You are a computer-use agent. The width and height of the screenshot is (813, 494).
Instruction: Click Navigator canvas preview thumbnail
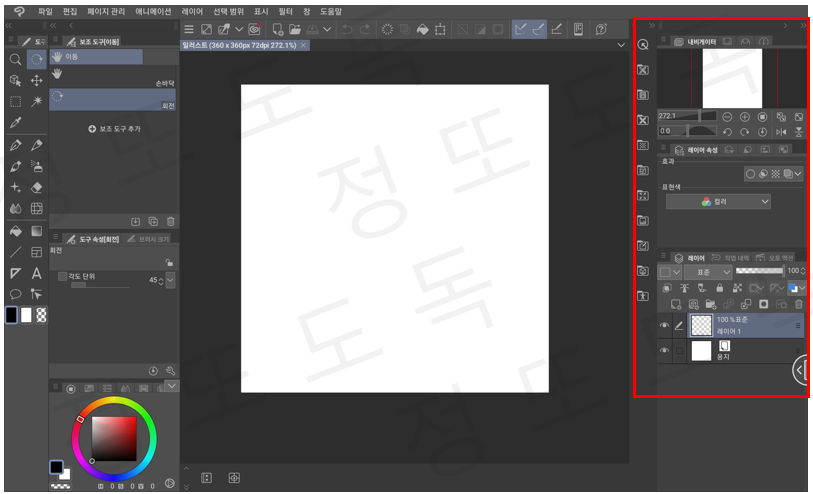click(x=732, y=78)
